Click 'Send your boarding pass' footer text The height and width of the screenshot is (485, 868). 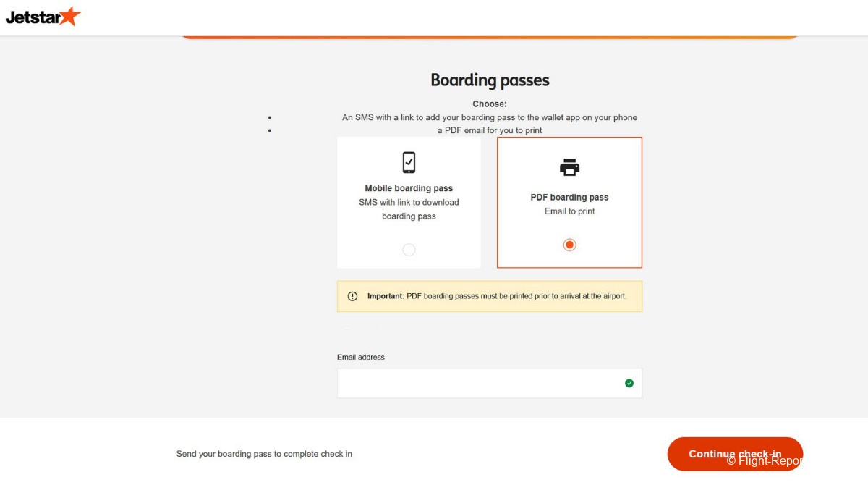[x=264, y=454]
